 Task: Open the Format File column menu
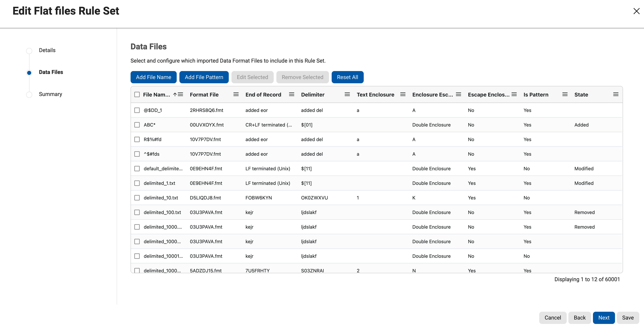point(236,94)
